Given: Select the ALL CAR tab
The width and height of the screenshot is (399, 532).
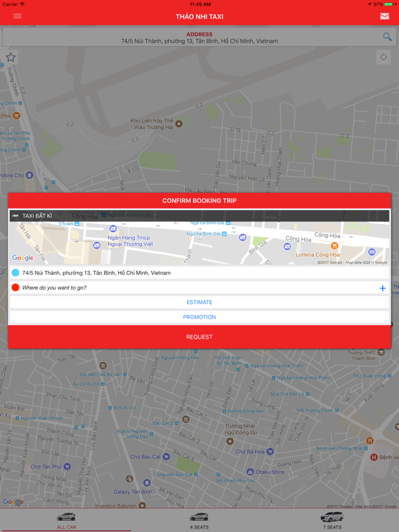Looking at the screenshot, I should (66, 520).
